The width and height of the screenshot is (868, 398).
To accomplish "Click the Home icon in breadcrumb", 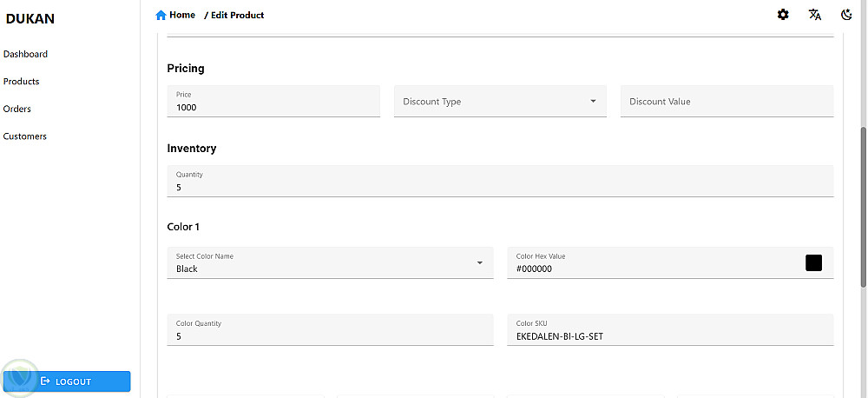I will tap(161, 15).
